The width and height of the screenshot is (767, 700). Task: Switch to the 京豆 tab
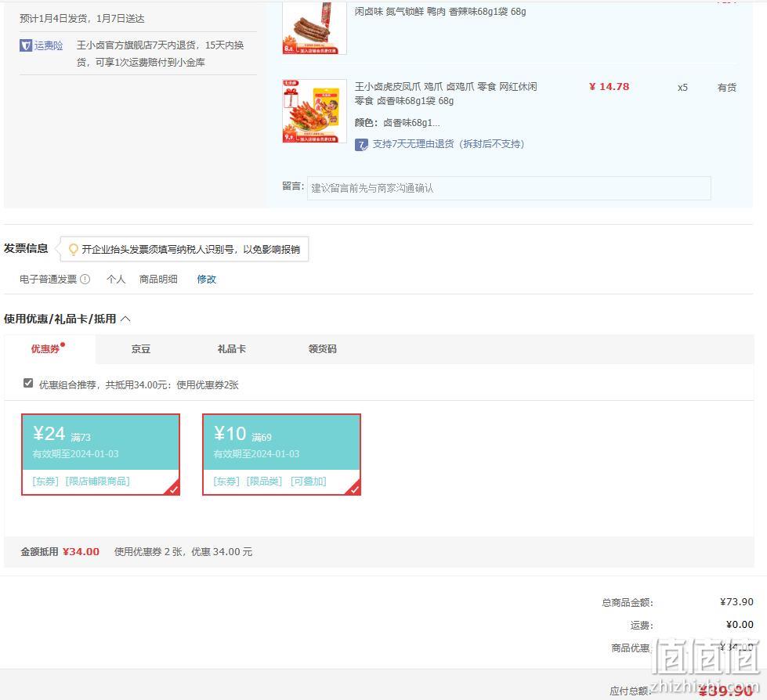pos(141,349)
